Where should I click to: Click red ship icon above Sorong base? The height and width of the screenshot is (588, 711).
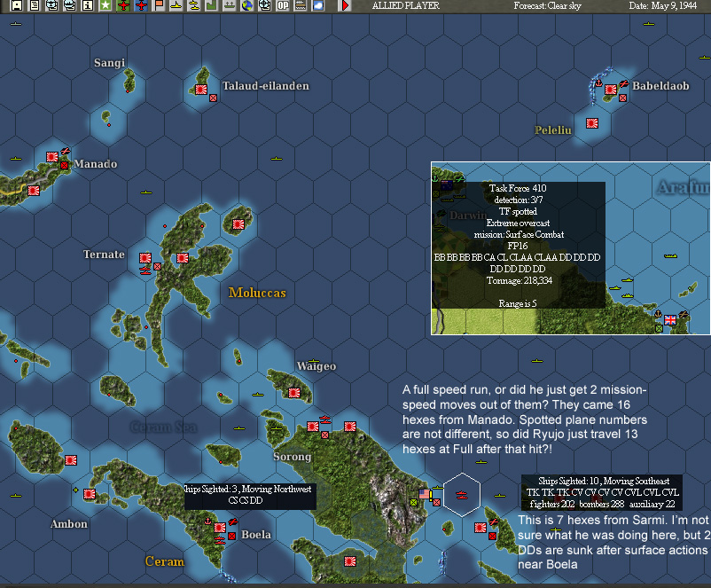(x=325, y=419)
